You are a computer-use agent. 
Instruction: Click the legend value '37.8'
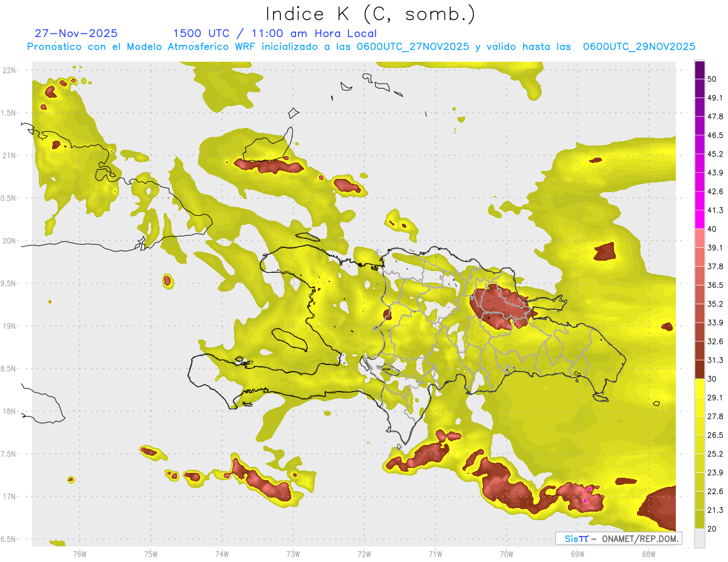click(x=715, y=266)
